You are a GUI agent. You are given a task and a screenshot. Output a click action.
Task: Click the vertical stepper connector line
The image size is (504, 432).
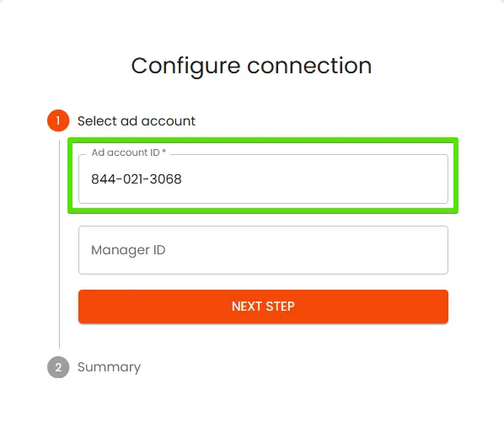coord(60,244)
